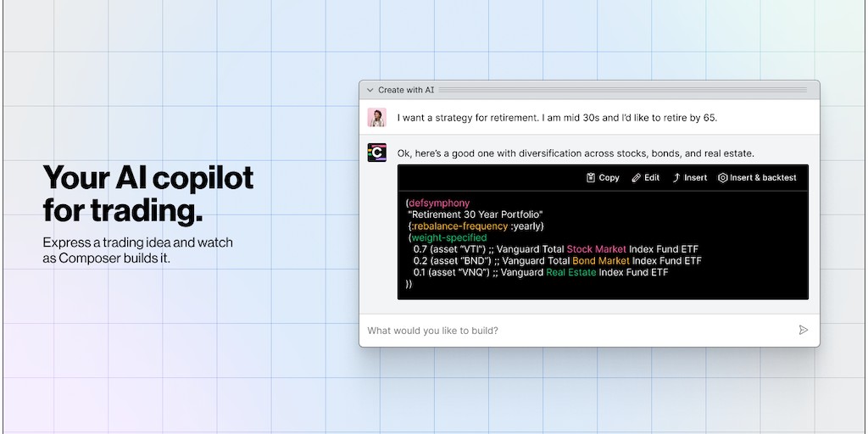Click the Composer AI logo avatar
Screen dimensions: 868x434
(376, 153)
